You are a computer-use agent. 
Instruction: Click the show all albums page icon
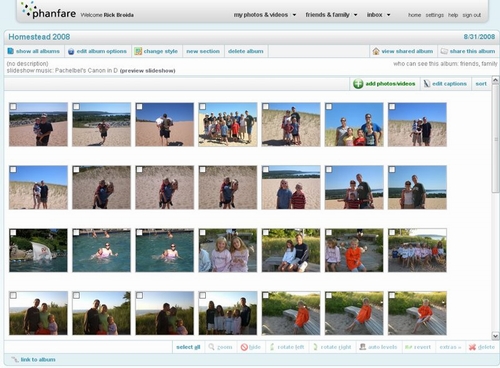(x=11, y=51)
